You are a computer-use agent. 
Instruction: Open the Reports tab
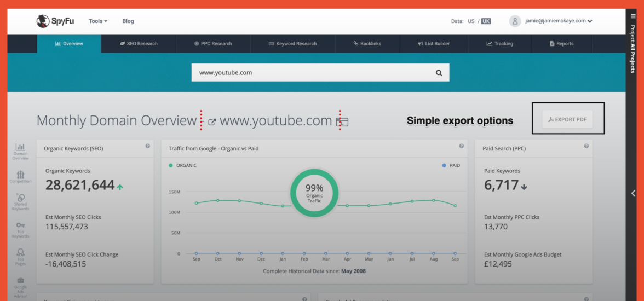(x=561, y=44)
